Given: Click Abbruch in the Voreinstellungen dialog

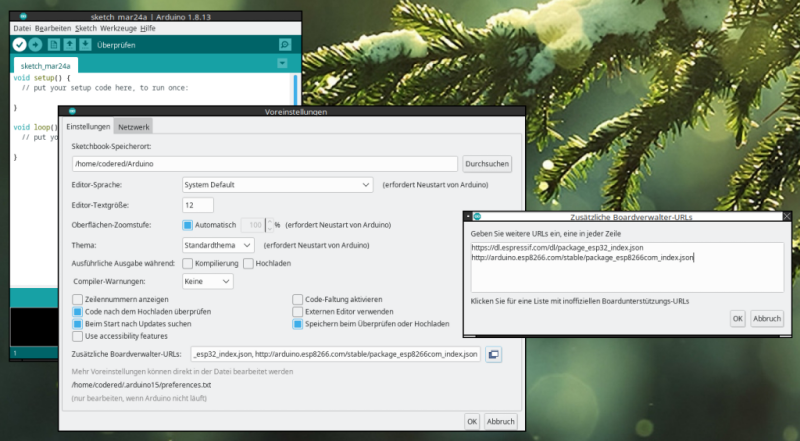Looking at the screenshot, I should click(x=501, y=422).
